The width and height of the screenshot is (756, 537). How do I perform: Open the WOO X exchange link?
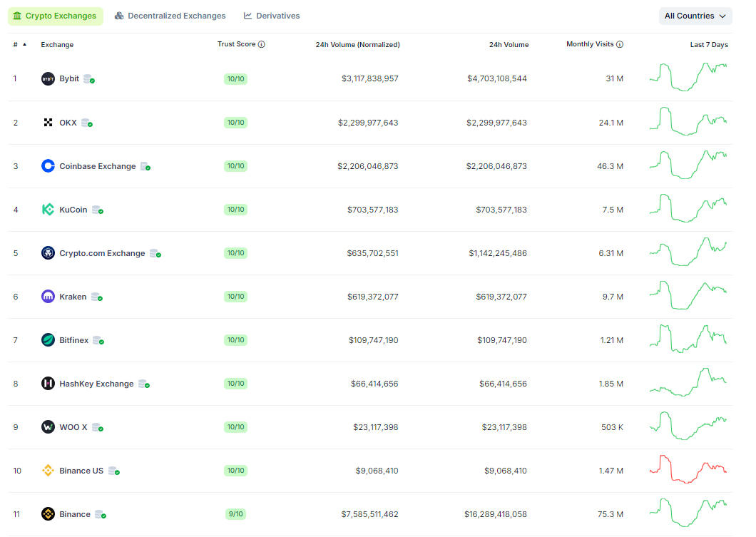pyautogui.click(x=73, y=427)
